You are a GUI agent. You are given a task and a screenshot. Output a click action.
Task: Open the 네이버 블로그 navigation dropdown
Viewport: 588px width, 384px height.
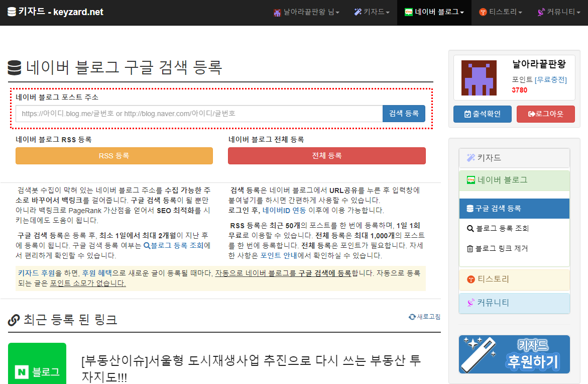coord(434,12)
